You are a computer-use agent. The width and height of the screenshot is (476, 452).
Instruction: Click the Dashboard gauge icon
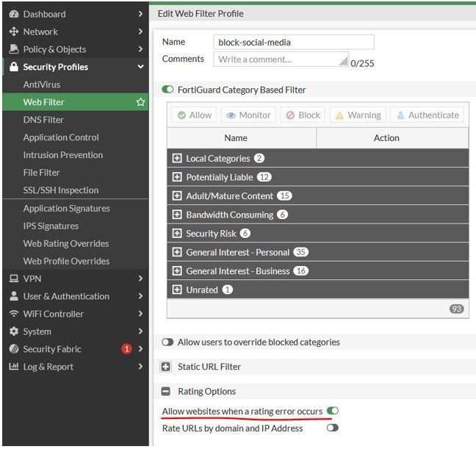pyautogui.click(x=13, y=14)
